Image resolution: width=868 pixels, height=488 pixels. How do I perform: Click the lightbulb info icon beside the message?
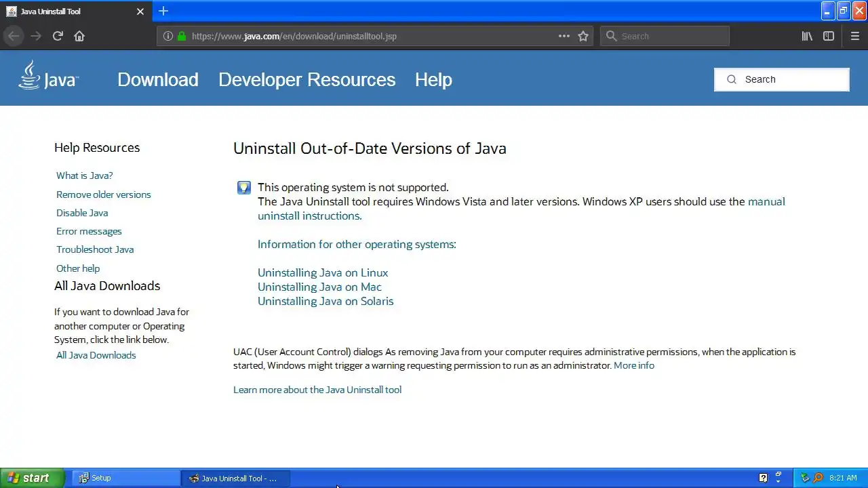coord(244,188)
